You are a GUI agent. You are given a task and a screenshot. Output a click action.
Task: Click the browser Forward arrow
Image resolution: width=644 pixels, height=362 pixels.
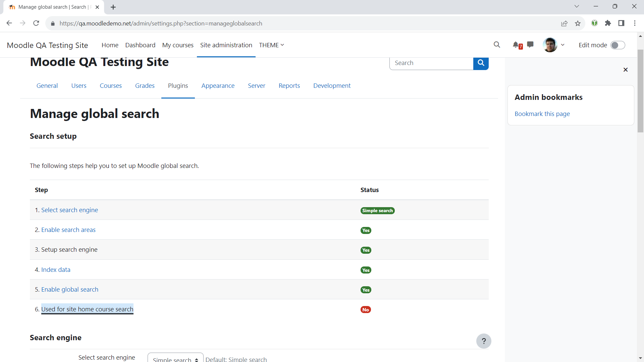tap(23, 23)
